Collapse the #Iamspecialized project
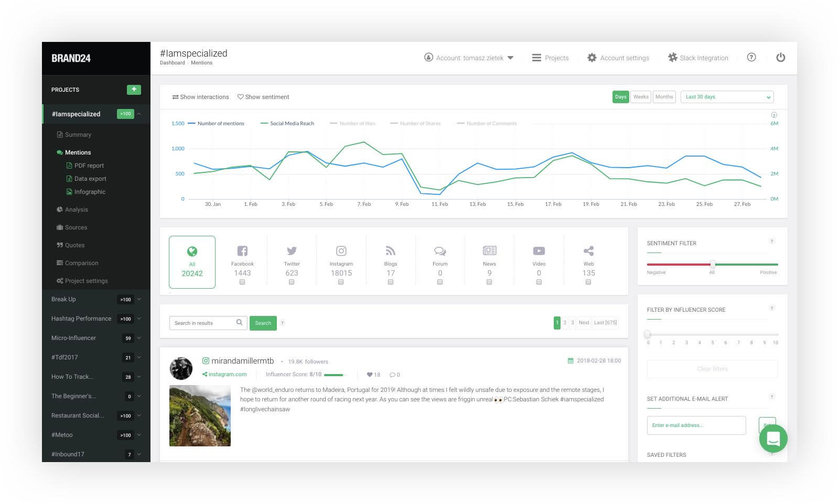This screenshot has height=504, width=839. (139, 114)
